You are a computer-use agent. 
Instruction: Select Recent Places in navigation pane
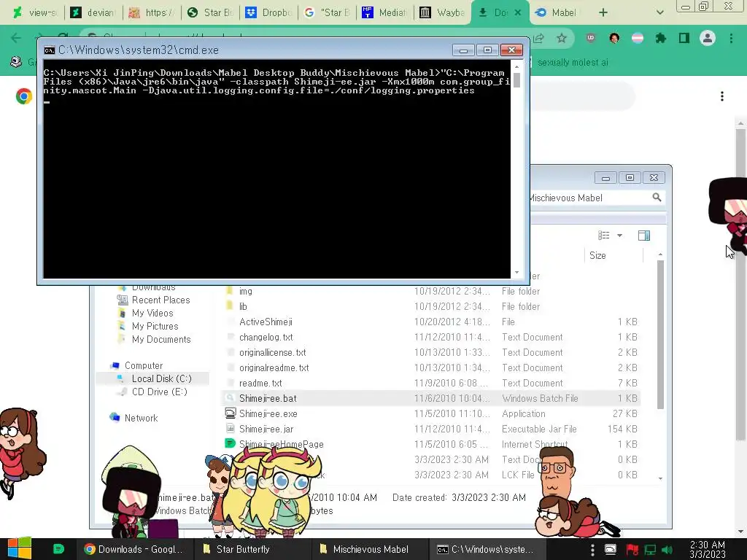(x=160, y=300)
